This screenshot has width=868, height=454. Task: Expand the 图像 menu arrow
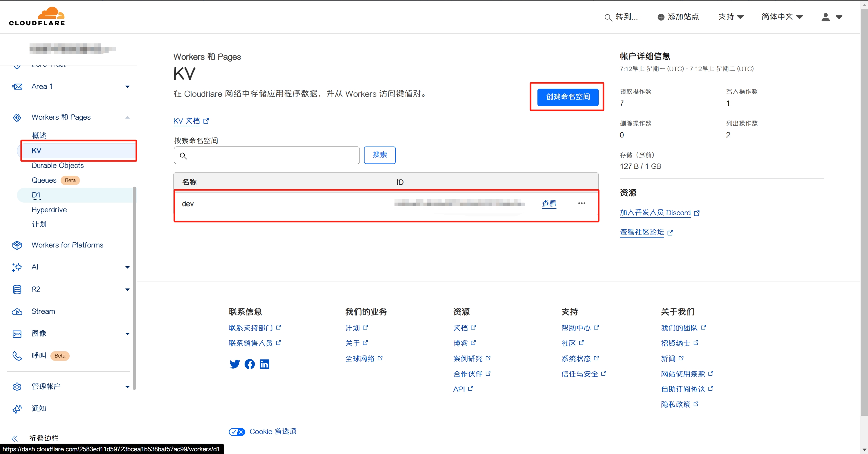(127, 334)
